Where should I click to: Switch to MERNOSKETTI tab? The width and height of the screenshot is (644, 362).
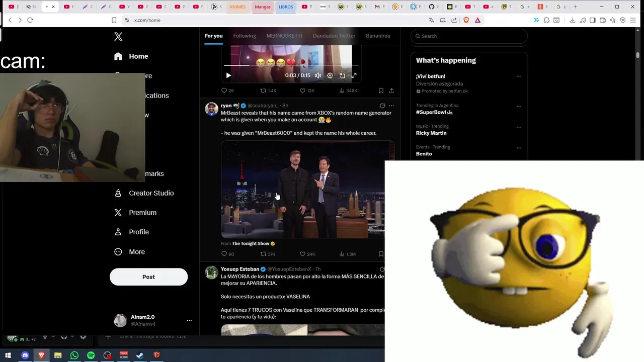284,36
